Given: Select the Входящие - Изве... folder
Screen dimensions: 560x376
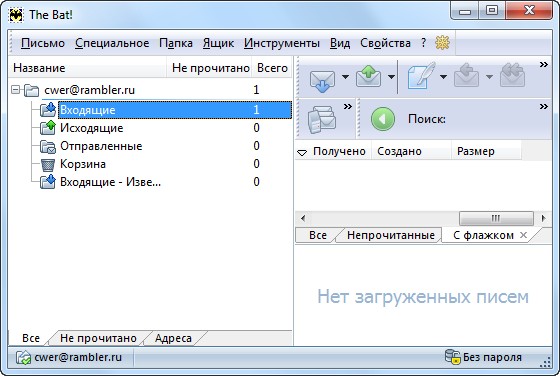Looking at the screenshot, I should coord(110,182).
